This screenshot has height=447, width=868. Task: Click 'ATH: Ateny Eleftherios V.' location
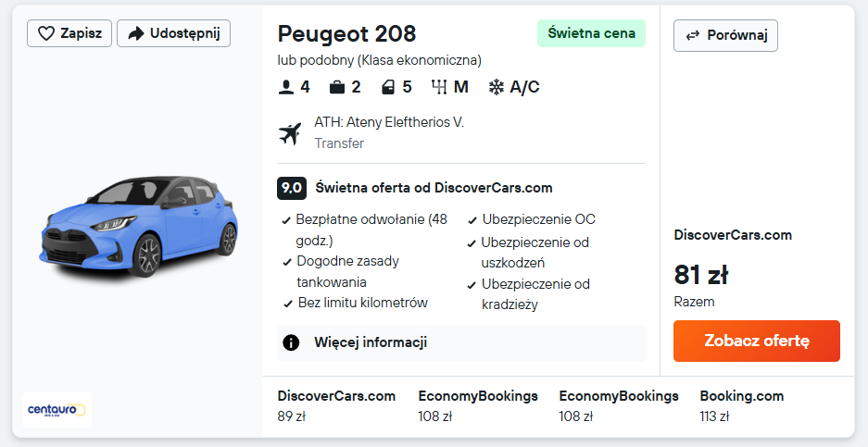[389, 122]
